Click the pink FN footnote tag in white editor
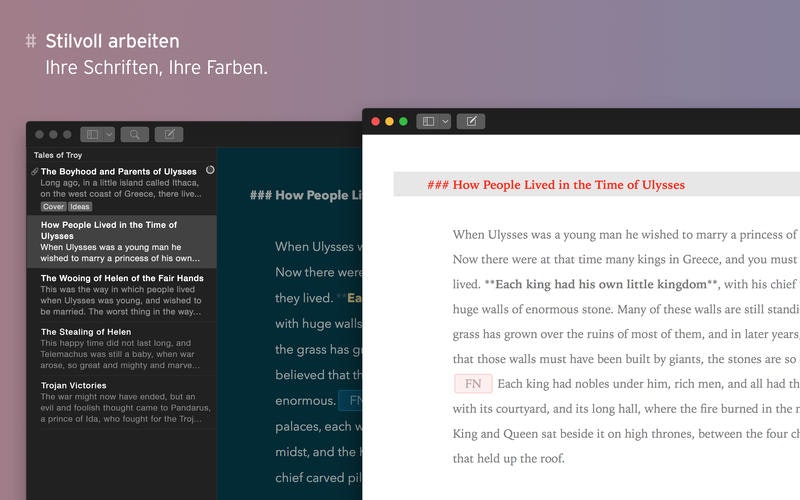Screen dimensions: 800x500 473,384
